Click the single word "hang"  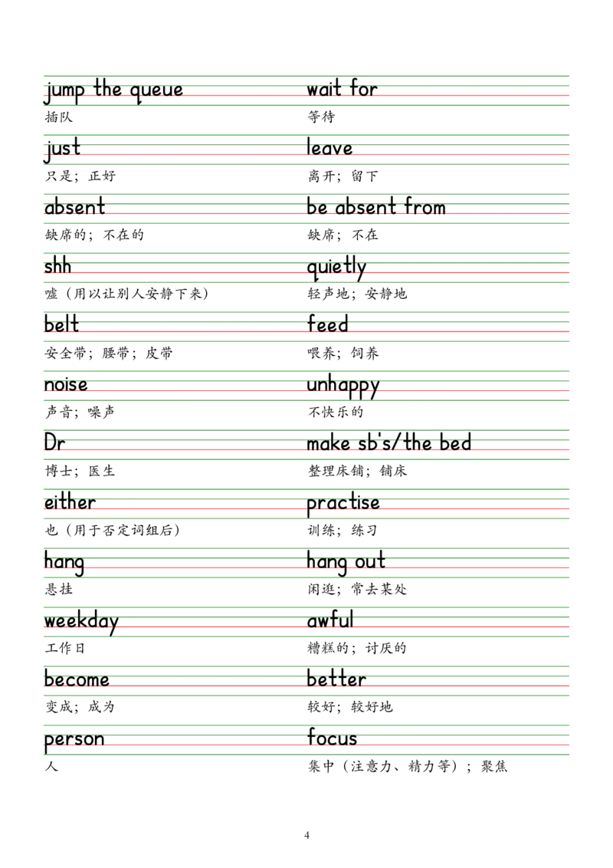pos(64,562)
